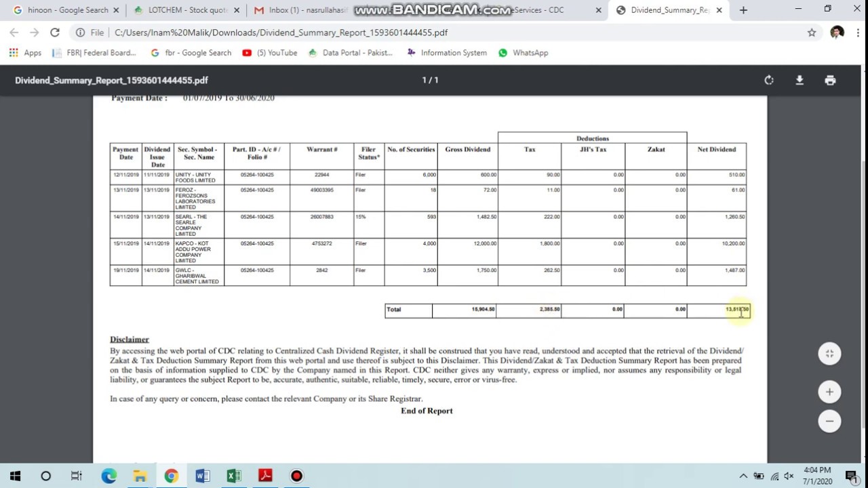Click the total gross dividend 15,904.50

pos(483,309)
